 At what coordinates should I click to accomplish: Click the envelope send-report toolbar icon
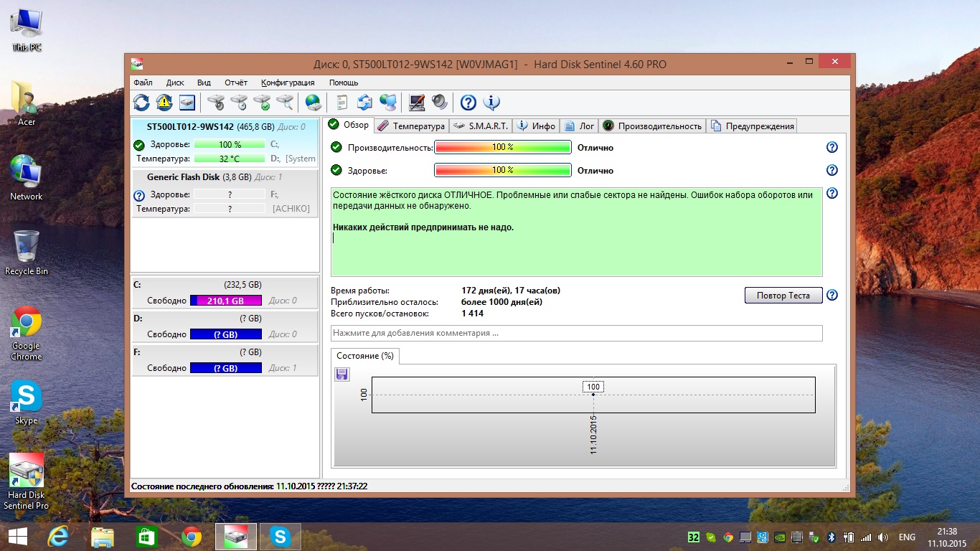[365, 103]
